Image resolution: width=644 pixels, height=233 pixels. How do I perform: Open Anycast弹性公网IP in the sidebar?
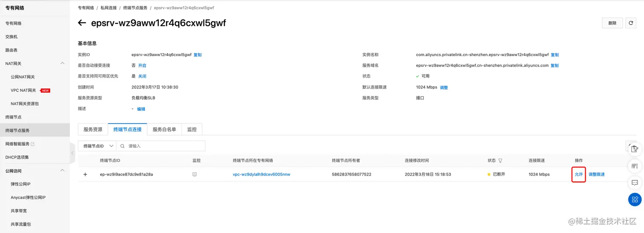point(28,197)
